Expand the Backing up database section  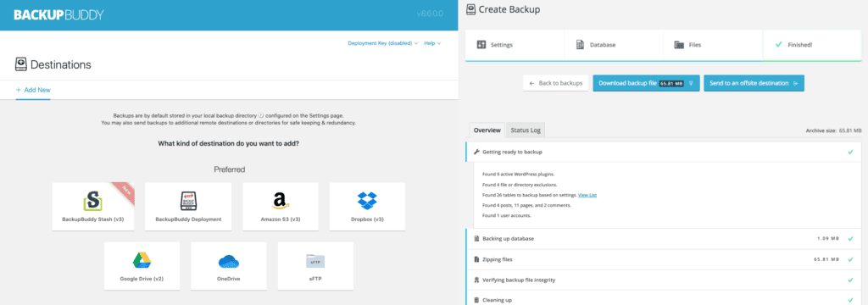663,239
